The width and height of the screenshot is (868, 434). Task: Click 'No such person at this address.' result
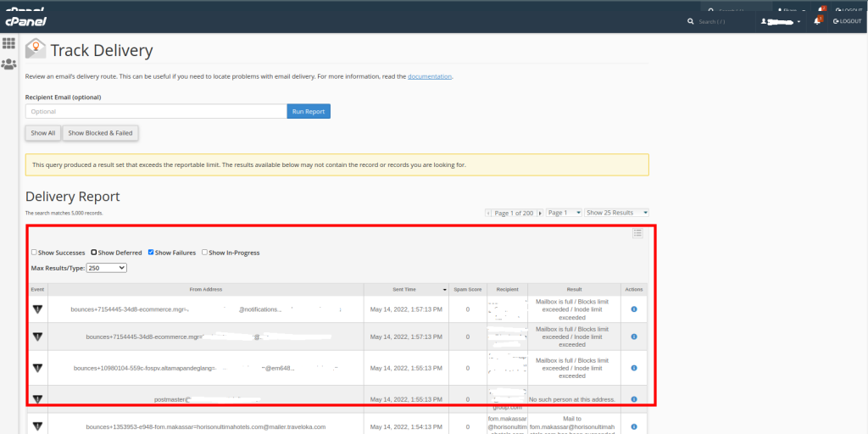coord(572,399)
